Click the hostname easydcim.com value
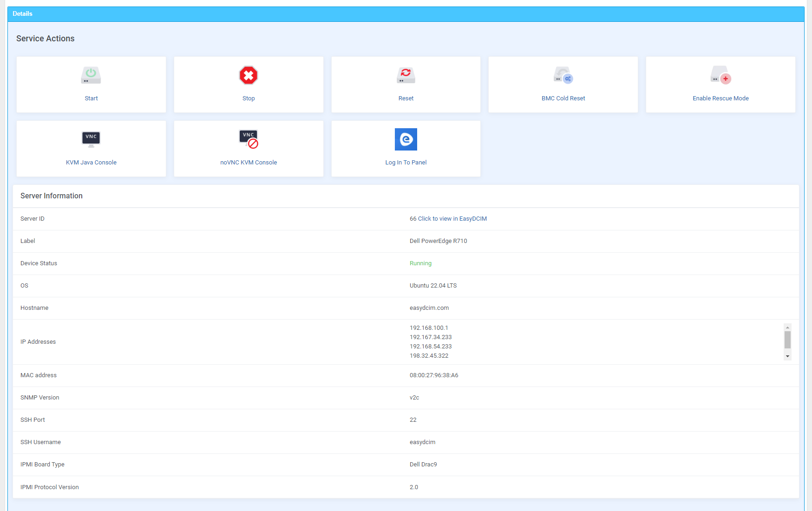The width and height of the screenshot is (812, 511). click(429, 308)
